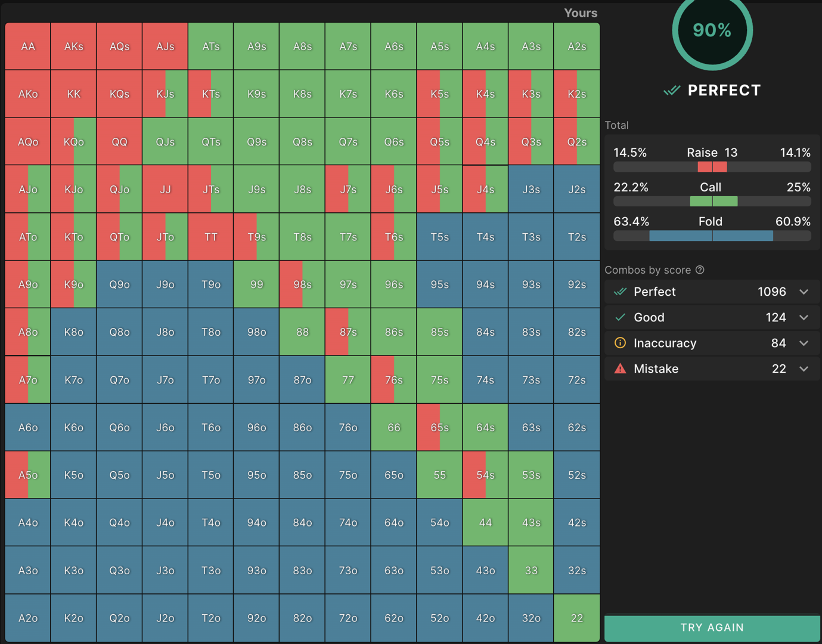Click the 1096 Perfect count

pos(772,292)
